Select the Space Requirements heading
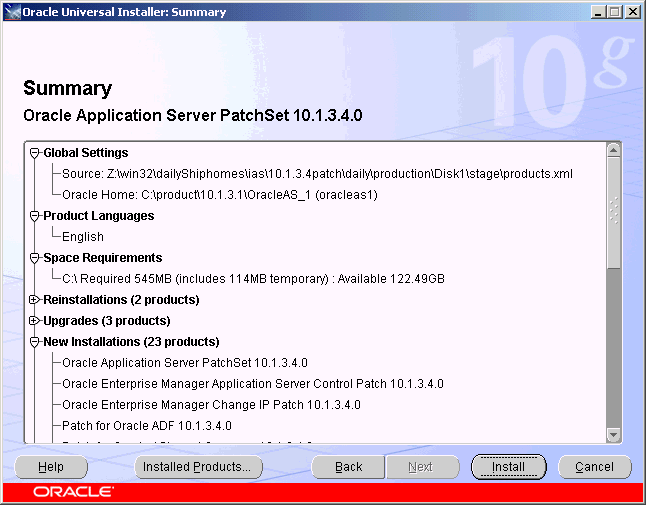Viewport: 646px width, 505px height. [103, 258]
